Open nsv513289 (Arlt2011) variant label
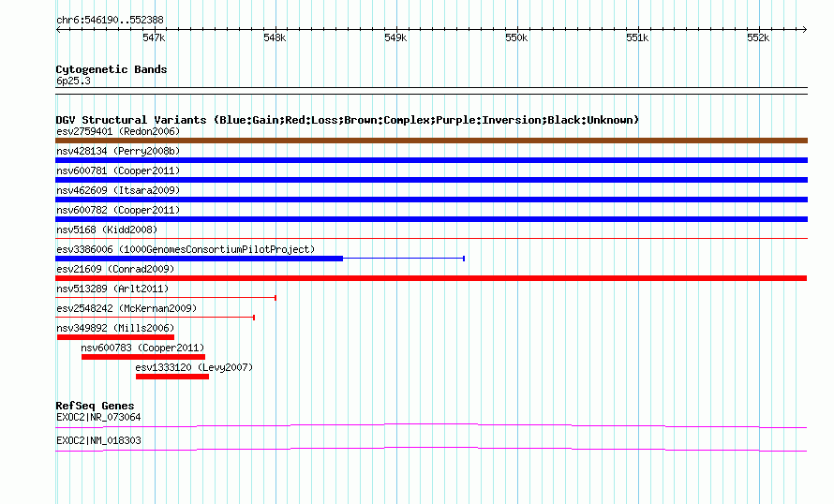The image size is (834, 504). pyautogui.click(x=112, y=289)
